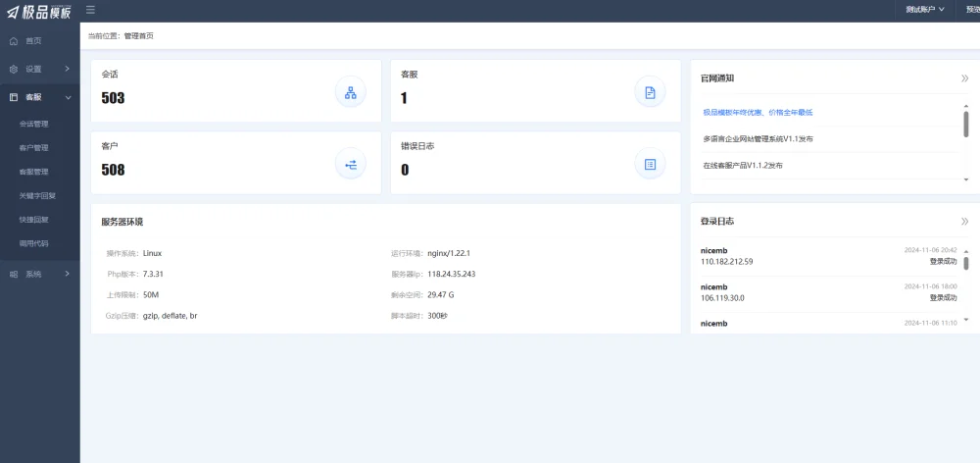Expand the 系统 sidebar menu arrow
The height and width of the screenshot is (463, 980).
coord(68,274)
